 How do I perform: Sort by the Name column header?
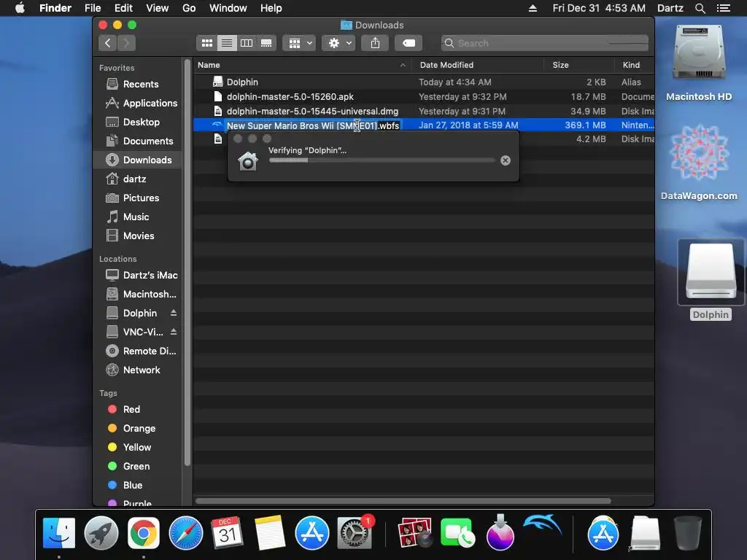coord(302,65)
